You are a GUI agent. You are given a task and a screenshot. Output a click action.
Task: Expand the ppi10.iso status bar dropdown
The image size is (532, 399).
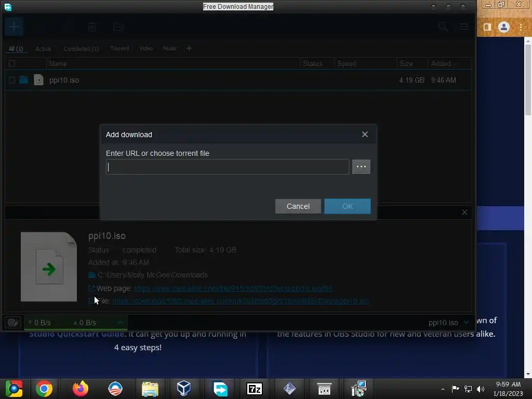pyautogui.click(x=467, y=322)
